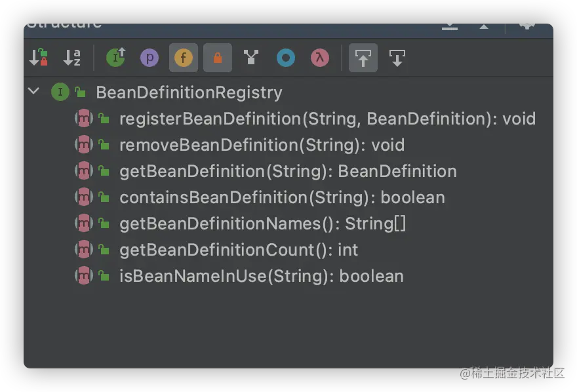Screen dimensions: 577x392
Task: Collapse the BeanDefinitionRegistry tree node
Action: (33, 91)
